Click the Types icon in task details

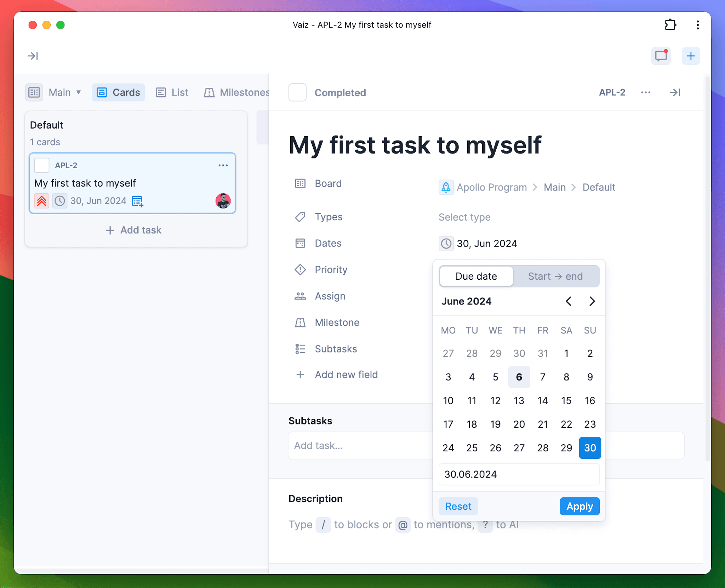[x=299, y=217]
